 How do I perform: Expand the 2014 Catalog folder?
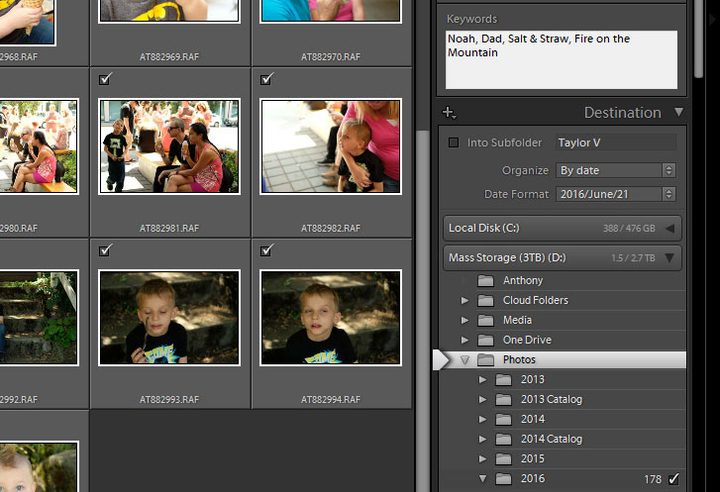483,439
